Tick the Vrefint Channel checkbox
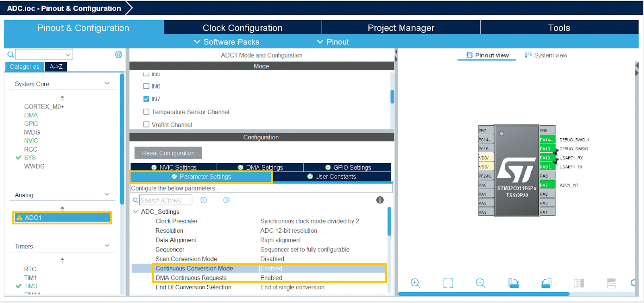This screenshot has height=303, width=644. (x=147, y=125)
